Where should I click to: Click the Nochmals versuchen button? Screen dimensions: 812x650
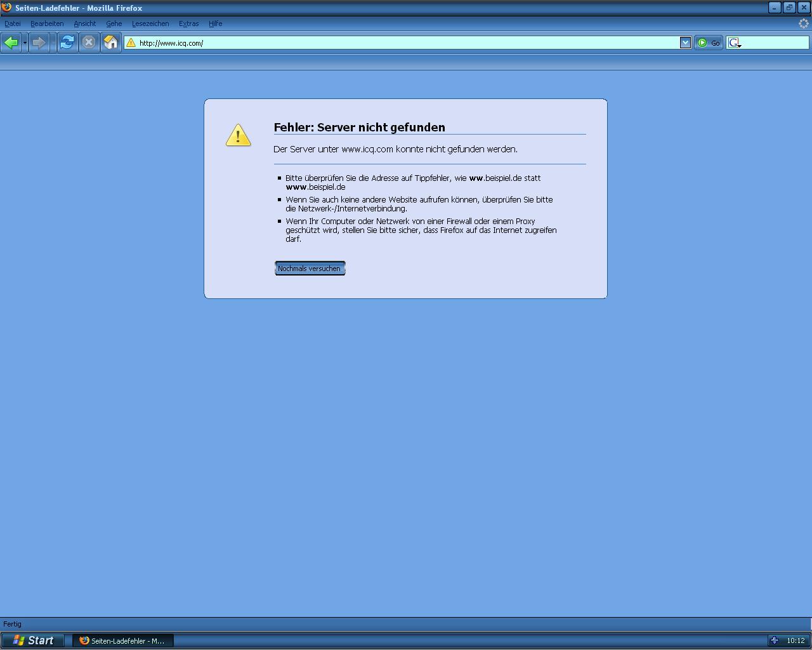click(x=310, y=269)
